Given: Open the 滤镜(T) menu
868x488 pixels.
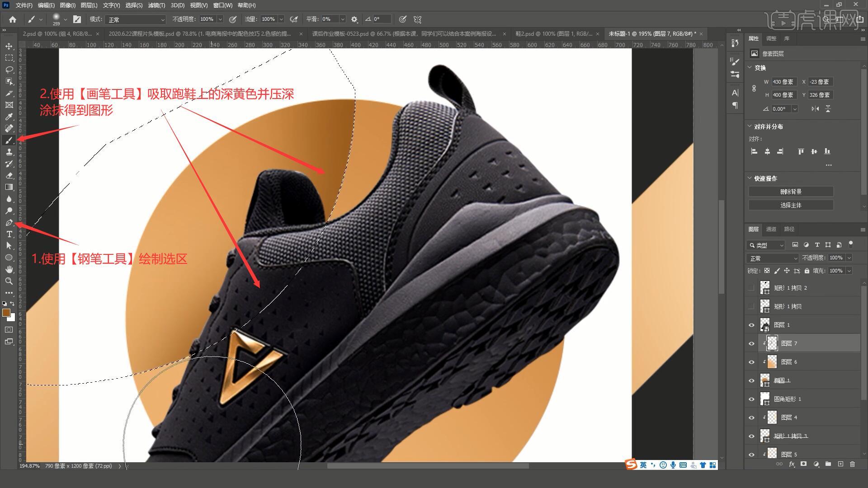Looking at the screenshot, I should point(156,5).
